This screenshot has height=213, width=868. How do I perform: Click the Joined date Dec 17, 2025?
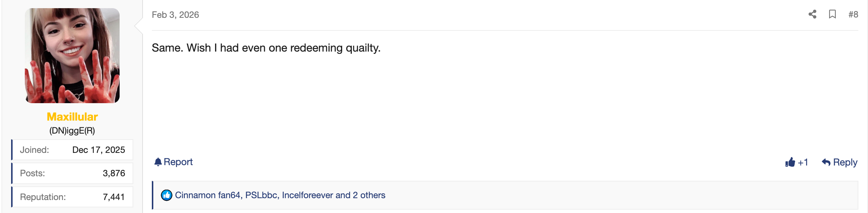click(x=99, y=150)
